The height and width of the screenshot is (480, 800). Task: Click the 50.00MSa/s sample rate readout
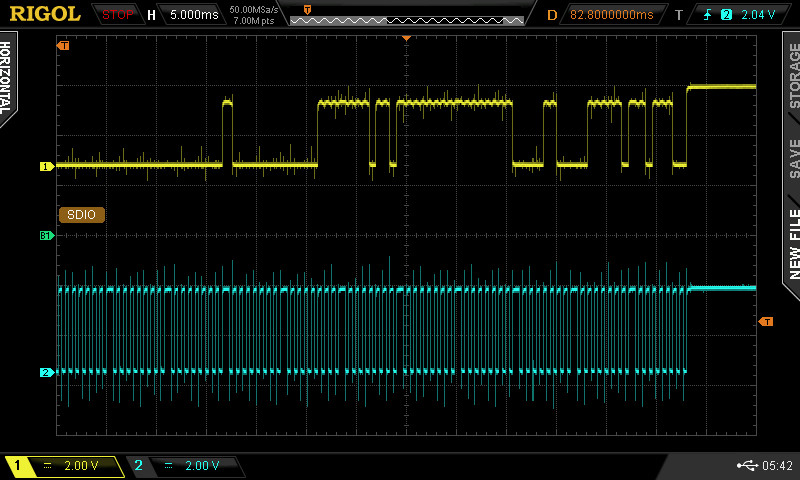click(x=254, y=10)
